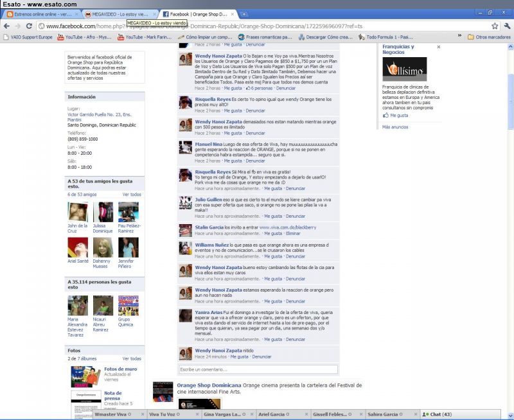Close the Sahira Garcia chat tab
Image resolution: width=514 pixels, height=420 pixels.
[x=416, y=414]
